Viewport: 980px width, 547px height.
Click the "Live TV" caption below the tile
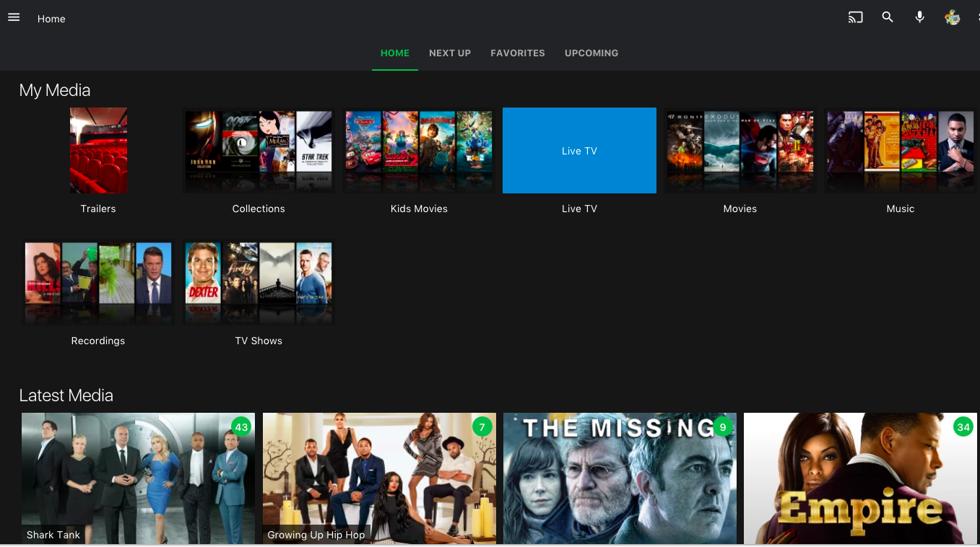pyautogui.click(x=579, y=209)
